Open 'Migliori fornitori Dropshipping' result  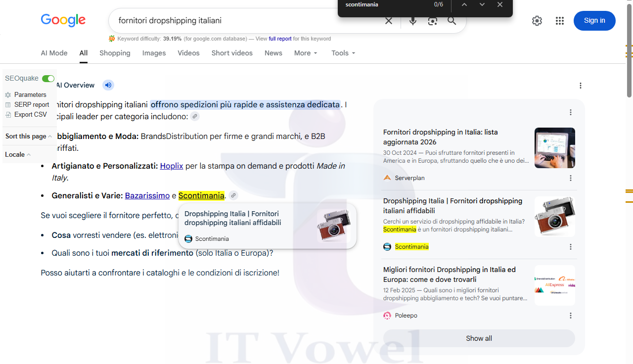(450, 274)
